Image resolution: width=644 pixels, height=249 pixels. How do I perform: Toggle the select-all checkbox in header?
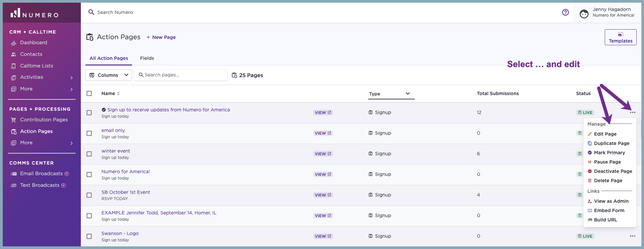click(x=89, y=93)
